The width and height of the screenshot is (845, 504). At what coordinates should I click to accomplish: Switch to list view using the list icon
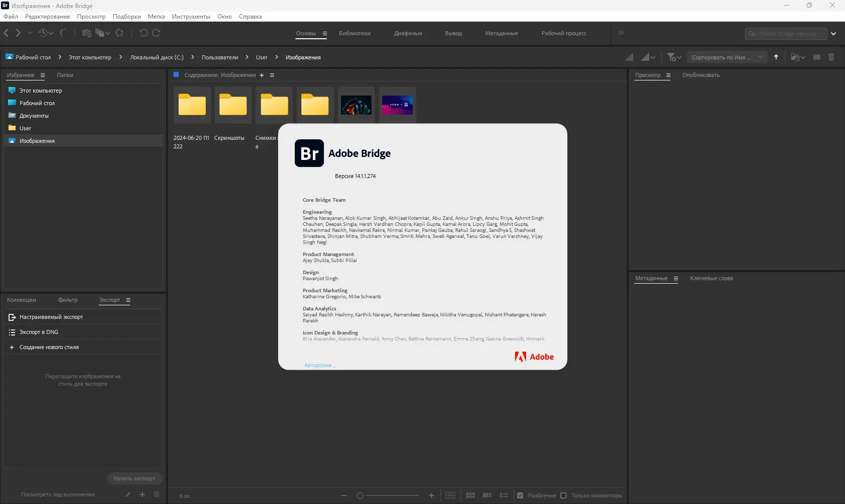pos(503,495)
